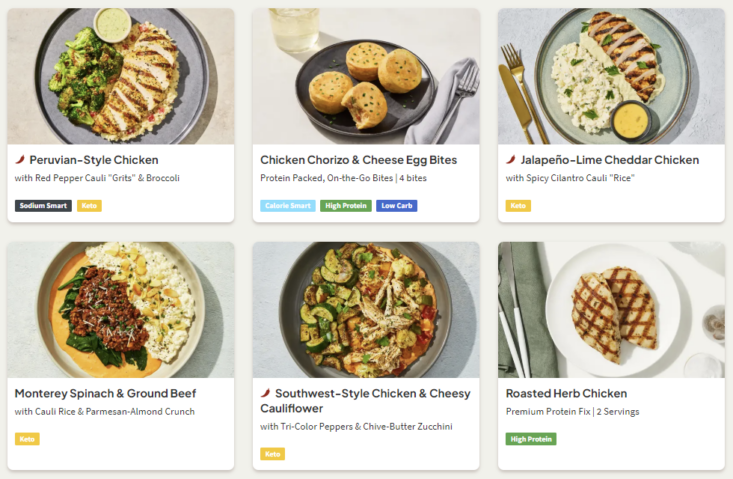
Task: Click Keto badge on Peruvian-Style Chicken card
Action: click(x=89, y=206)
